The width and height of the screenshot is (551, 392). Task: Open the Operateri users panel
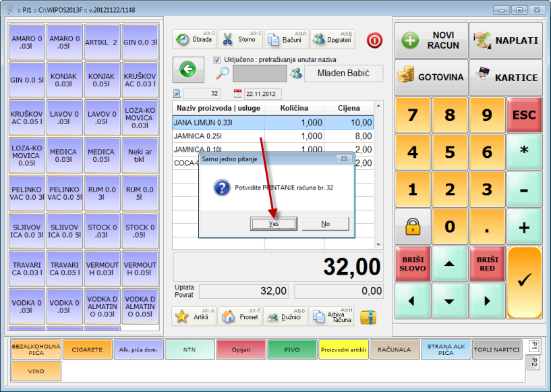(332, 39)
